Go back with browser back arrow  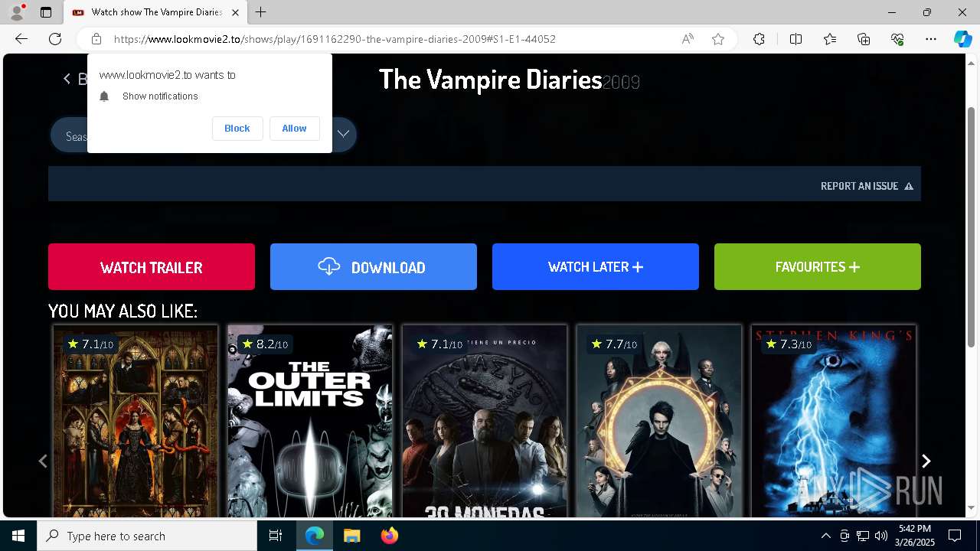click(x=21, y=39)
